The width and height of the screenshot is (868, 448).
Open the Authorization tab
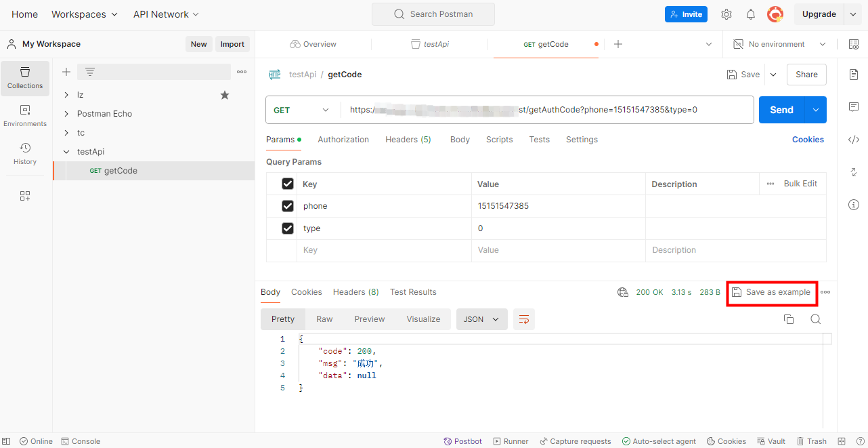pyautogui.click(x=343, y=140)
